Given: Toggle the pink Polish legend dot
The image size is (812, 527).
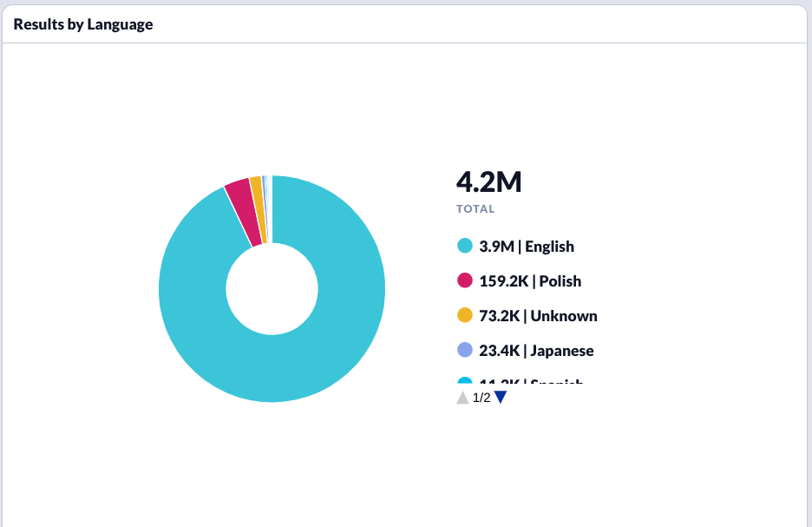Looking at the screenshot, I should point(464,280).
